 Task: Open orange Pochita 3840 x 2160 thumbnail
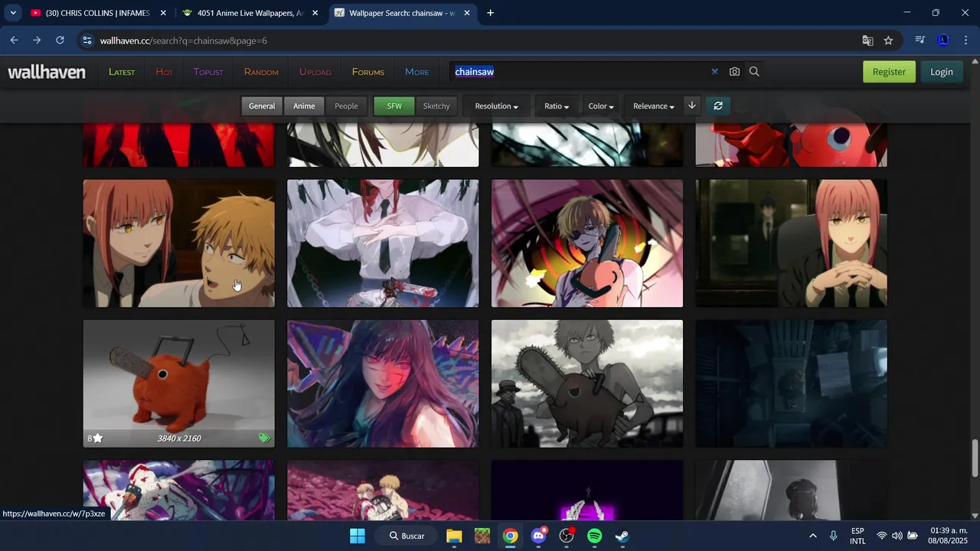point(178,383)
